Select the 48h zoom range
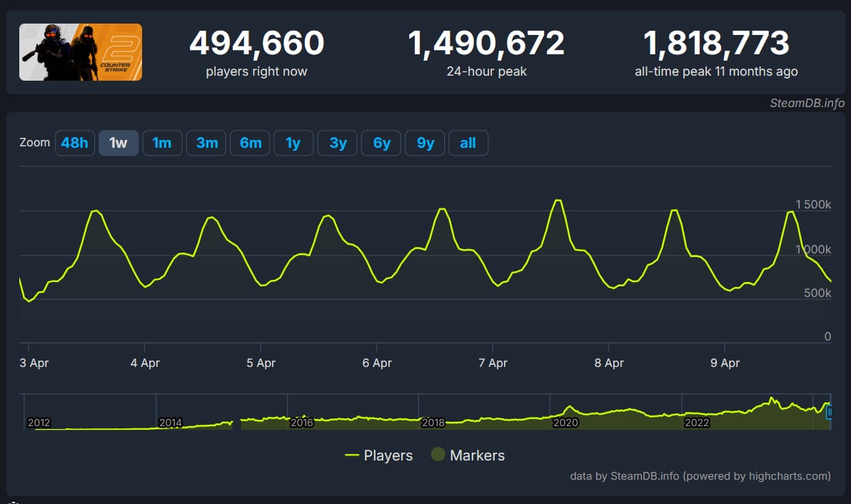This screenshot has height=504, width=851. click(x=75, y=143)
